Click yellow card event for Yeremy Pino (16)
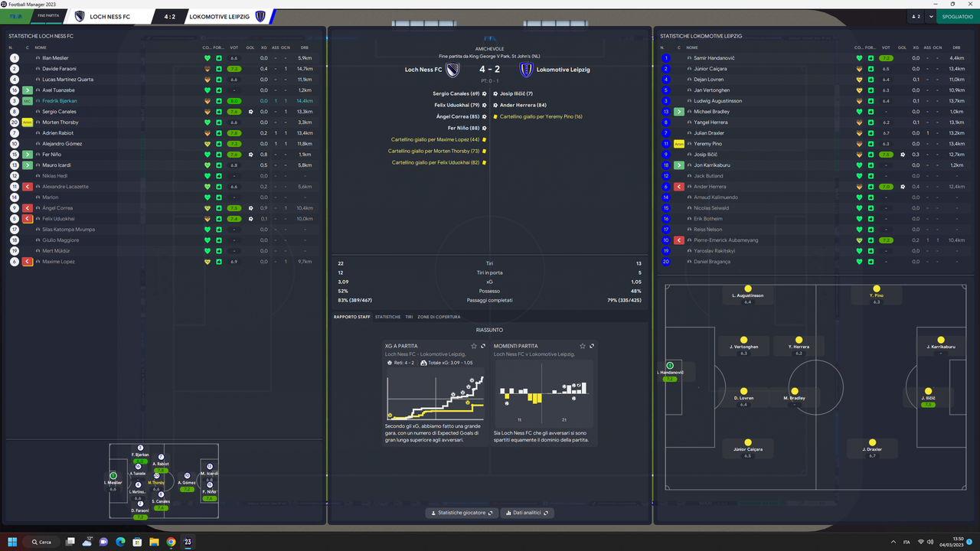Screen dimensions: 980x551 538,116
